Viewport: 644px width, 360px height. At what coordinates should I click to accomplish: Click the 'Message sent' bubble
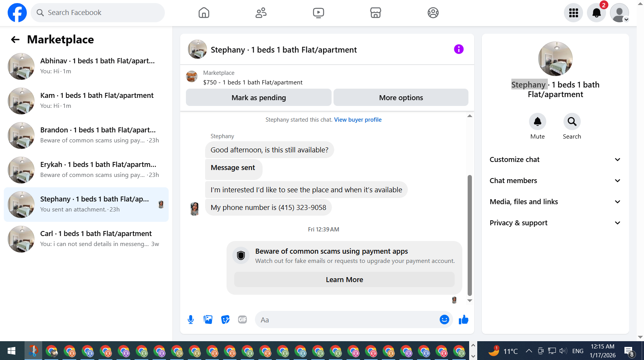coord(233,169)
